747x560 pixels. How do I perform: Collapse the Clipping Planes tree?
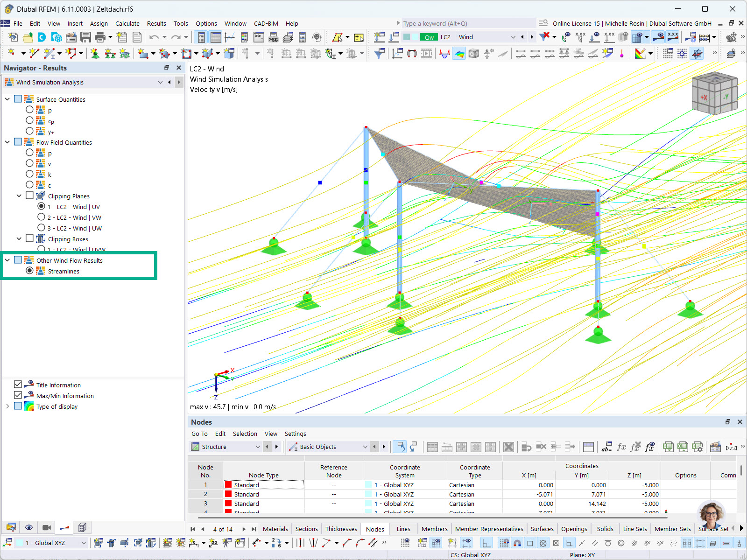[x=19, y=196]
